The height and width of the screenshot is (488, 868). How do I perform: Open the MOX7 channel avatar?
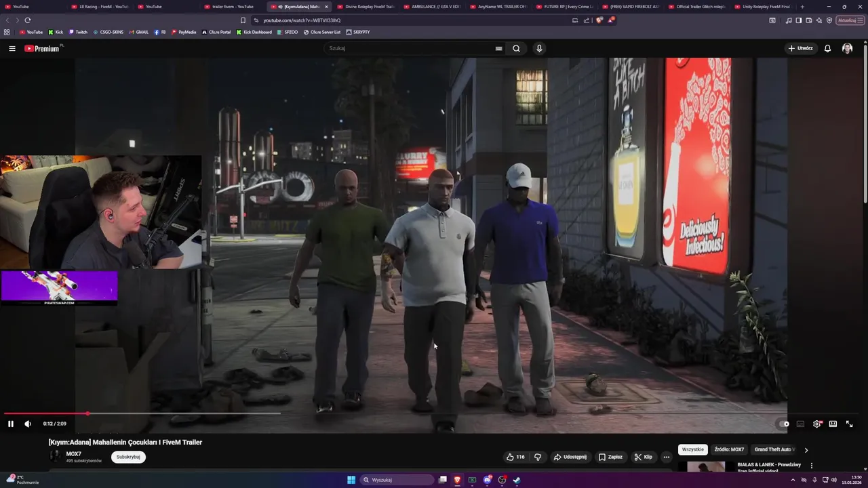pos(55,456)
